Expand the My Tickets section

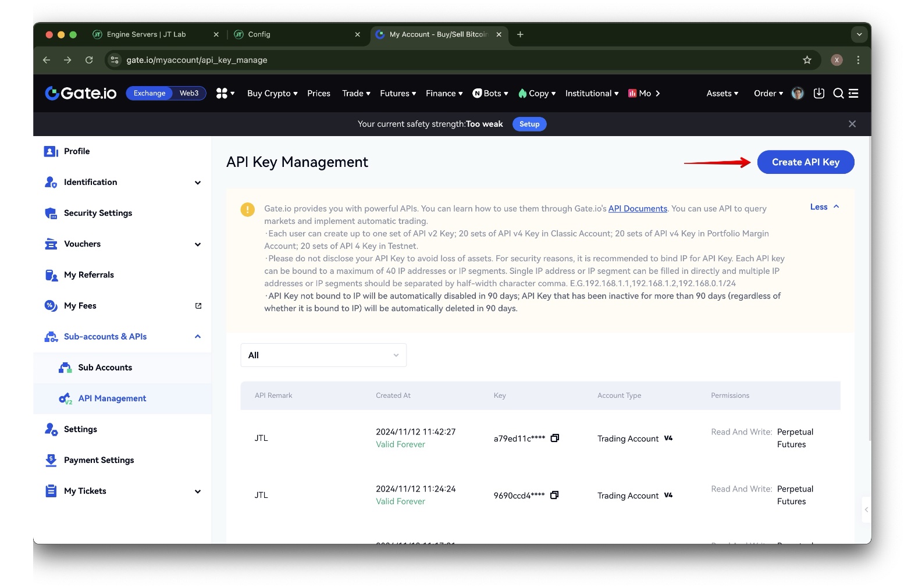click(198, 491)
